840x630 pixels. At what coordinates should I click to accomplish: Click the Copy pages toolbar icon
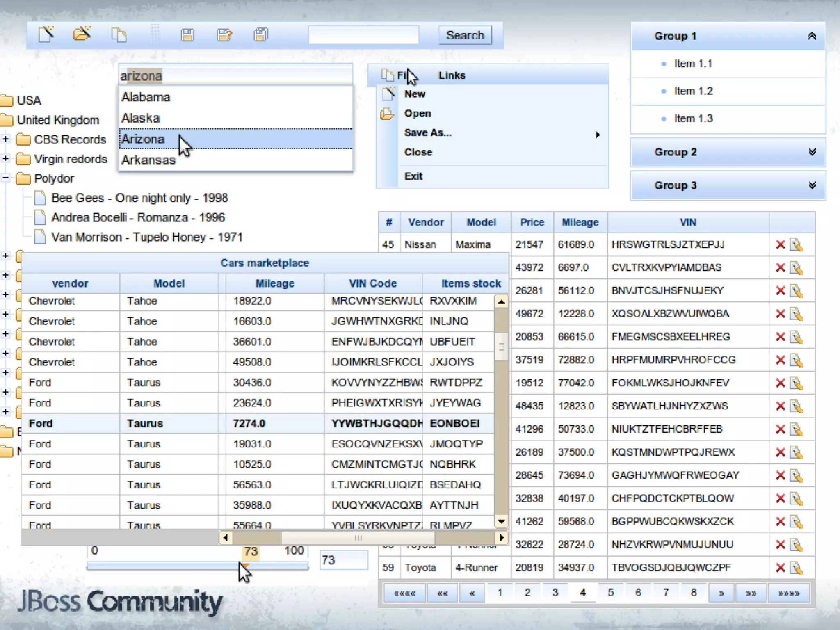119,35
